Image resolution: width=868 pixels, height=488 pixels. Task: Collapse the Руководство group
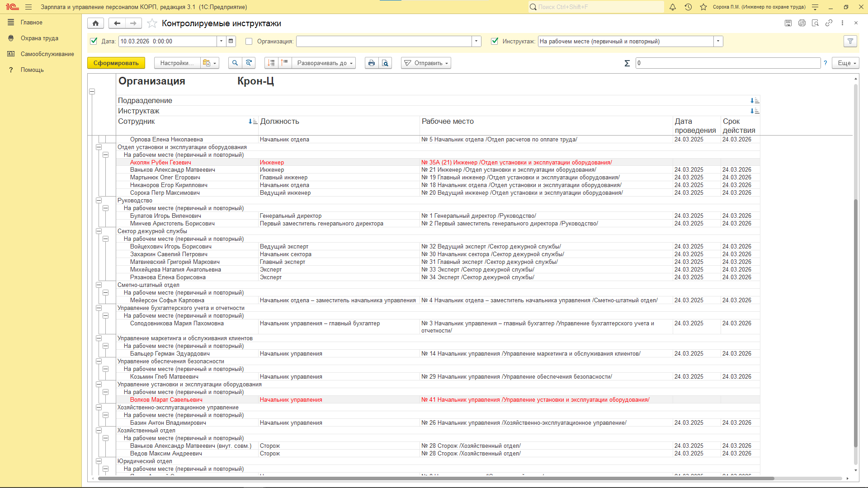(99, 200)
